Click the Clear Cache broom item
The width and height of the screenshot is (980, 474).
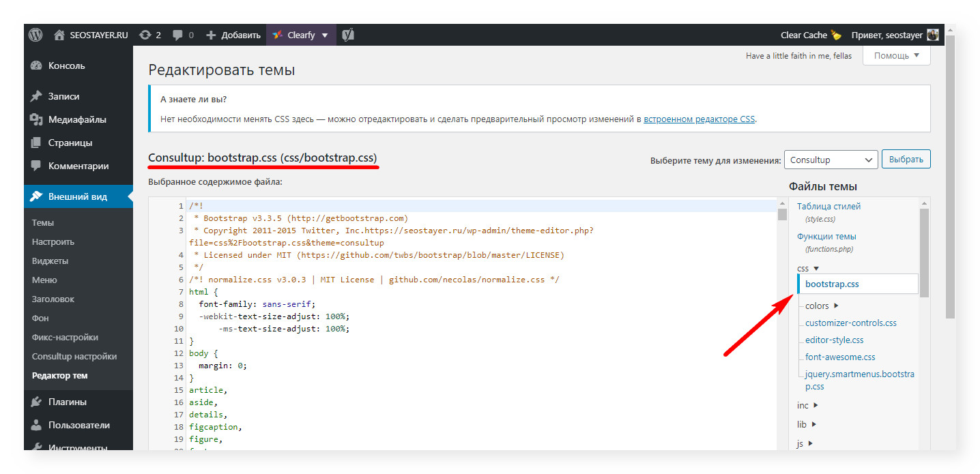tap(811, 35)
